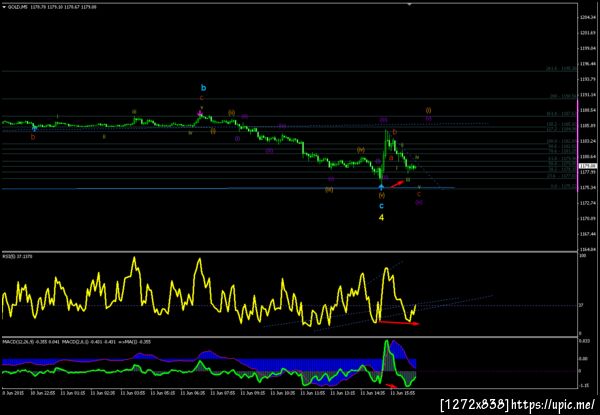Select the blue arrow above the orange b label
The height and width of the screenshot is (415, 600).
tap(34, 129)
